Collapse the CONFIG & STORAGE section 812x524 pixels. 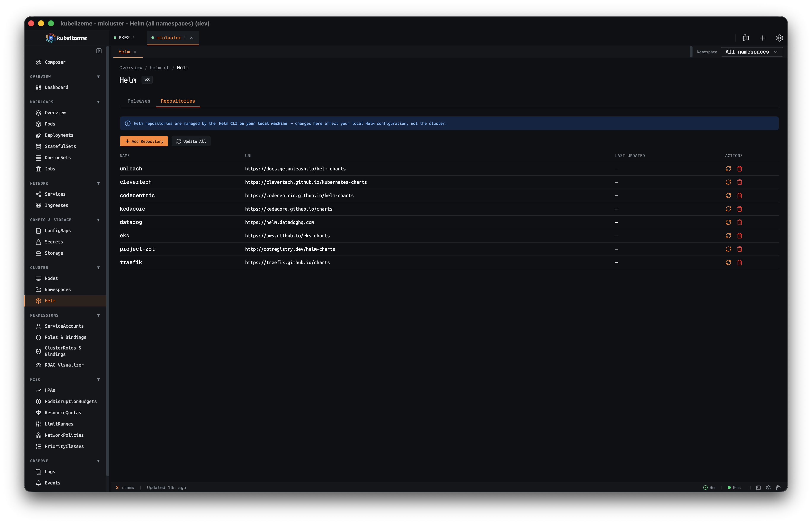point(98,220)
